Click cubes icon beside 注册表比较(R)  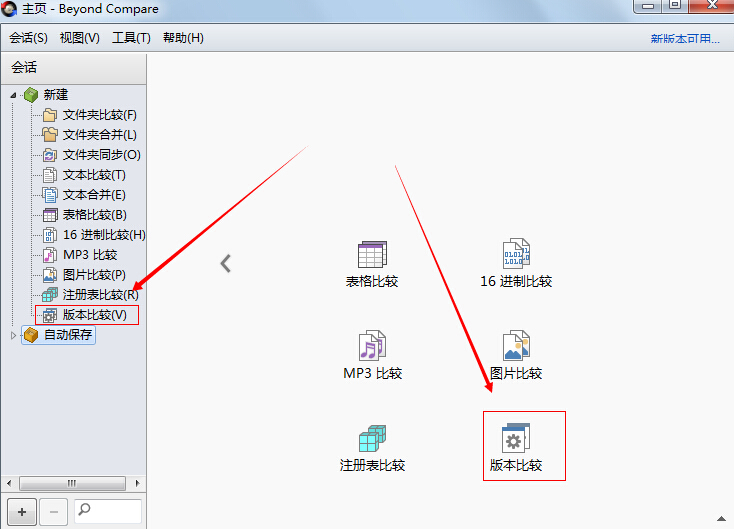click(50, 295)
